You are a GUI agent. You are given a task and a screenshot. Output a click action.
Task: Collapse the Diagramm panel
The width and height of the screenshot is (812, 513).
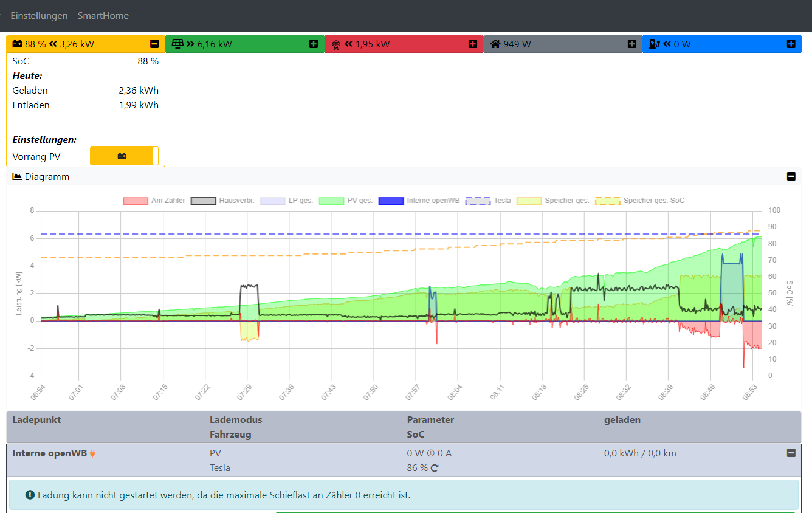pos(791,176)
